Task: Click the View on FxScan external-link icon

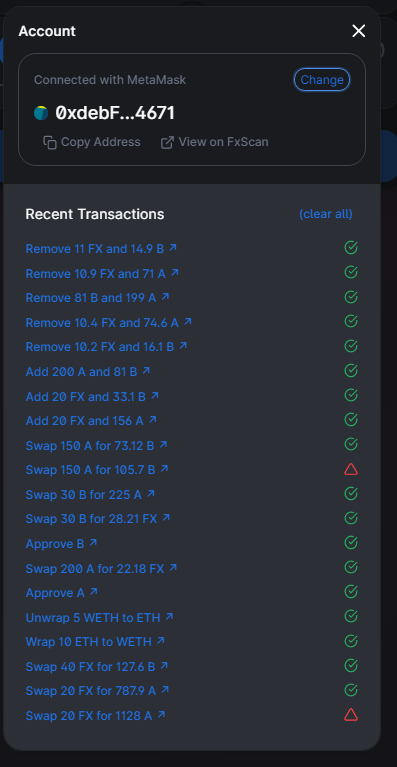Action: coord(167,142)
